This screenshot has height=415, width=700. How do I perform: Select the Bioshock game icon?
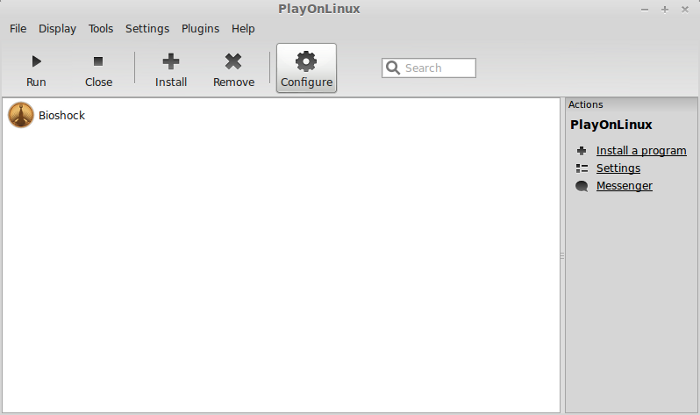tap(21, 115)
